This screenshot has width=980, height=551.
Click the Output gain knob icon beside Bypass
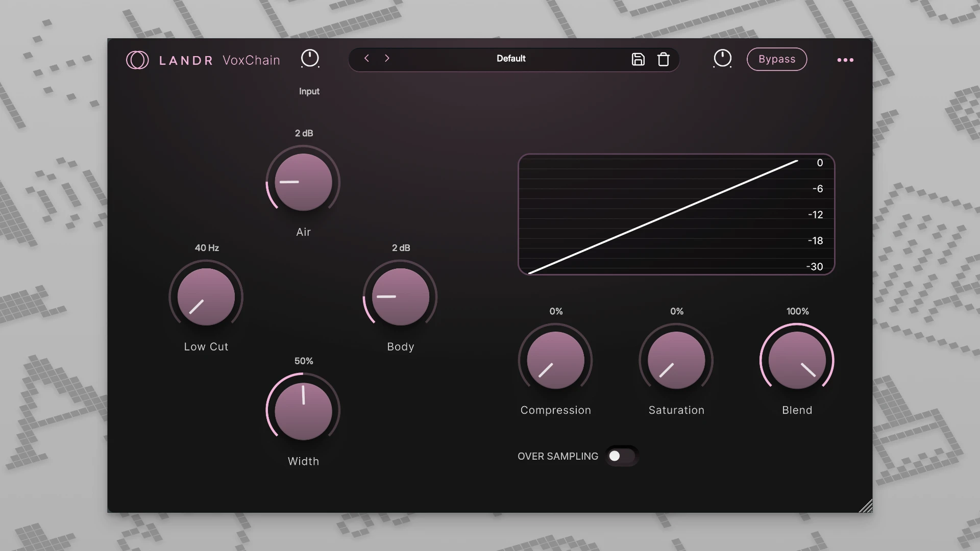tap(722, 59)
